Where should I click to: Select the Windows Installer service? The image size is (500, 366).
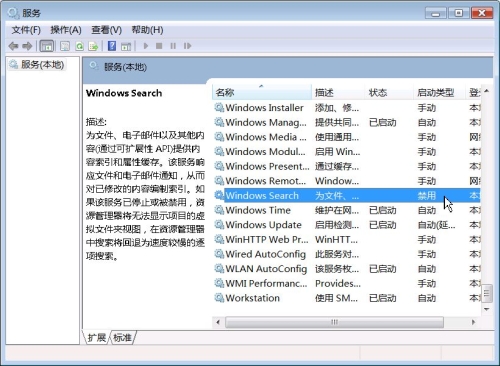(x=264, y=108)
